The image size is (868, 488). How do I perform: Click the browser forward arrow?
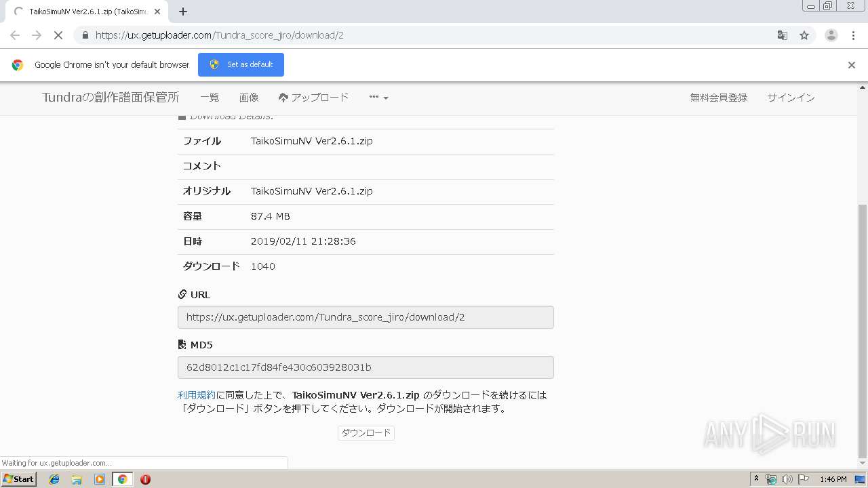(37, 35)
